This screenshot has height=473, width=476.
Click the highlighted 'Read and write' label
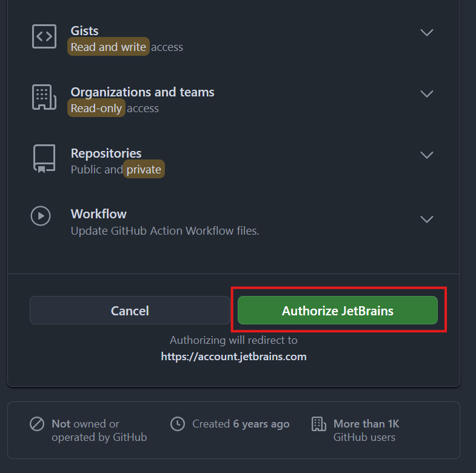(x=109, y=47)
